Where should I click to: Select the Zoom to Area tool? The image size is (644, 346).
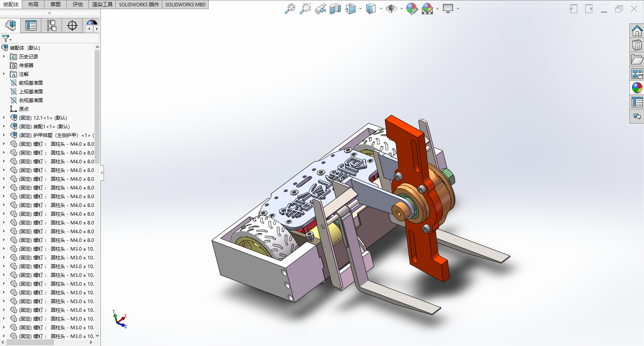point(305,9)
